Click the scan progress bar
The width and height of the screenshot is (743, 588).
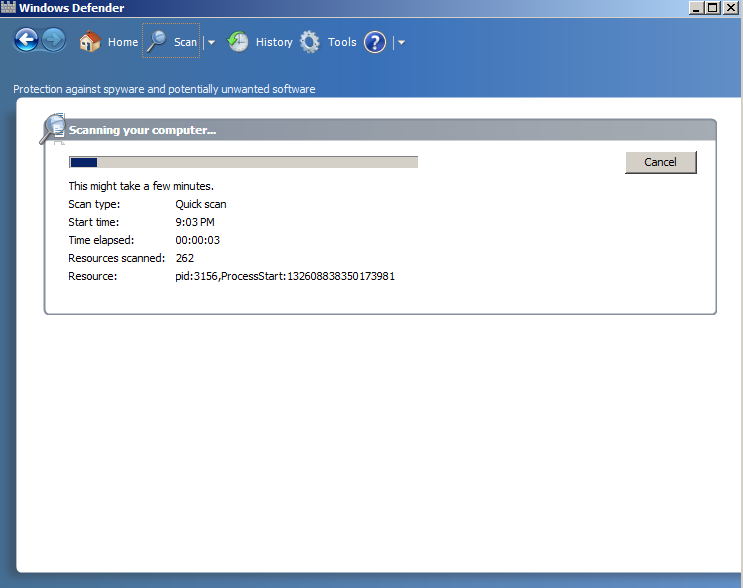point(243,162)
